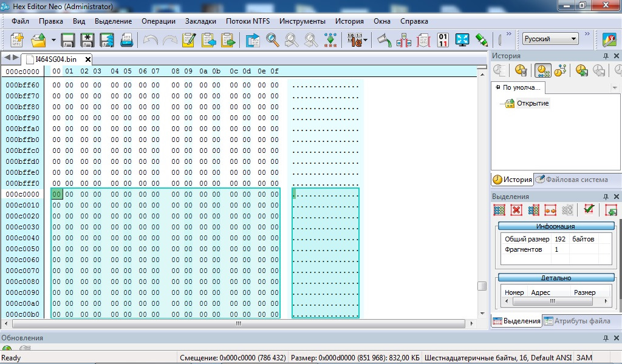622x364 pixels.
Task: Open the Файл menu
Action: [x=20, y=21]
